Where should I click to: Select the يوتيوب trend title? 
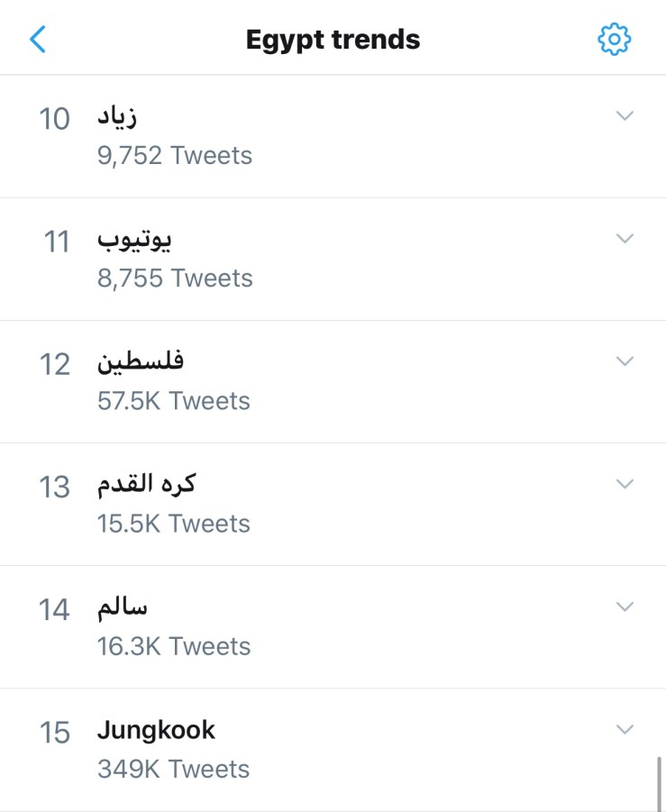pos(134,240)
